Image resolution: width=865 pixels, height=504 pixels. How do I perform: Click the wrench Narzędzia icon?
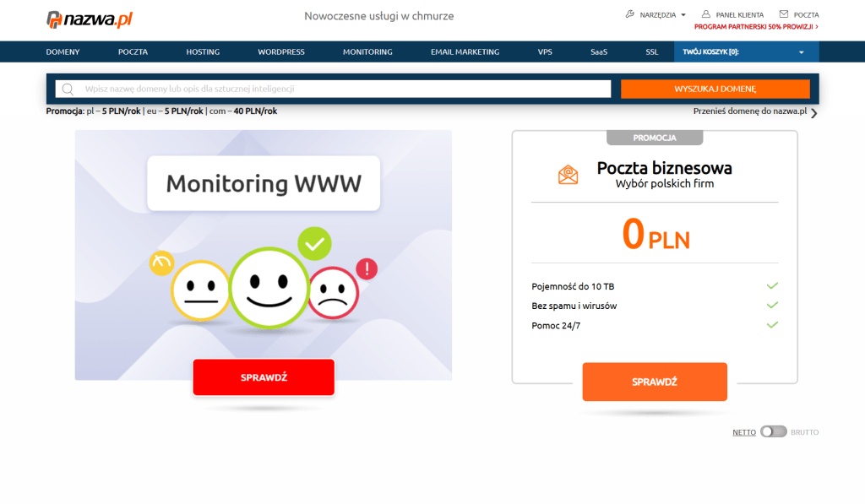tap(629, 14)
